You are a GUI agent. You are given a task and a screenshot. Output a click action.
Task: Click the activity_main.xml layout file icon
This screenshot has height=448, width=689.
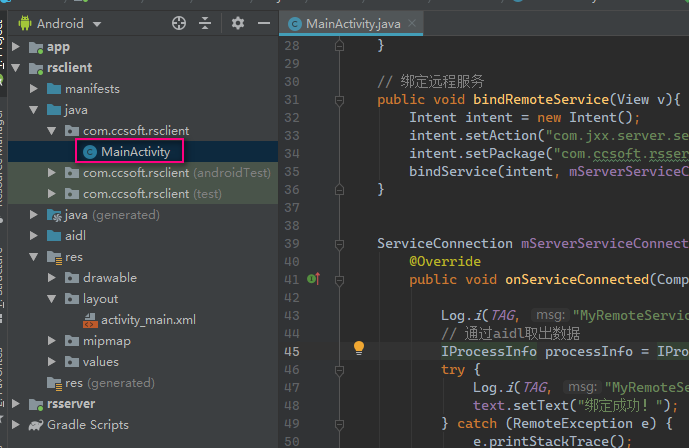pos(90,320)
